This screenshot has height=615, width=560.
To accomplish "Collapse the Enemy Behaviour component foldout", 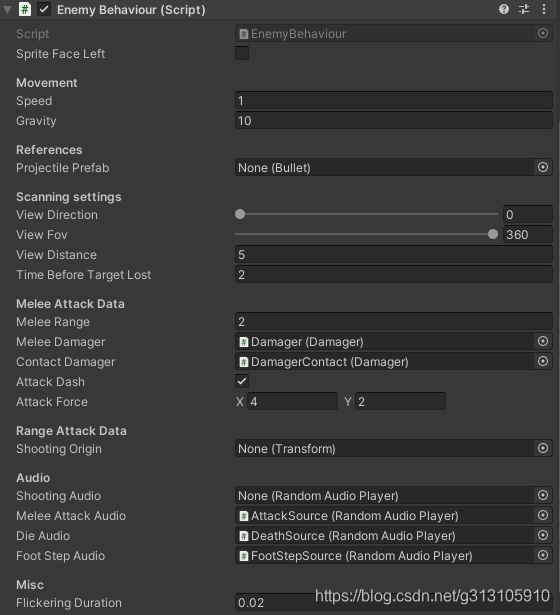I will [x=7, y=9].
